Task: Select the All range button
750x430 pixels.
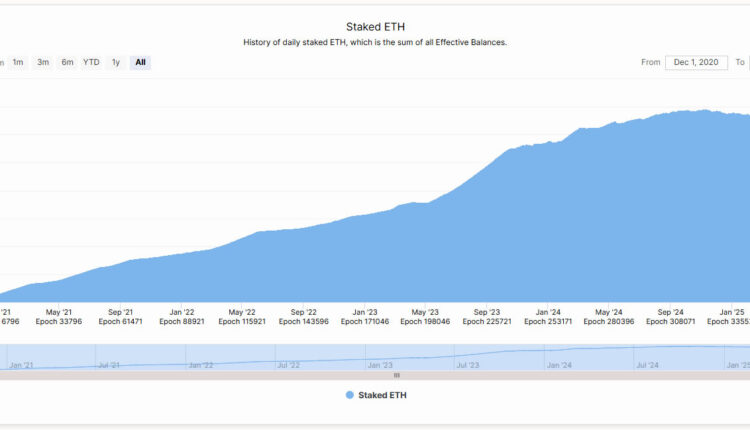Action: (x=140, y=62)
